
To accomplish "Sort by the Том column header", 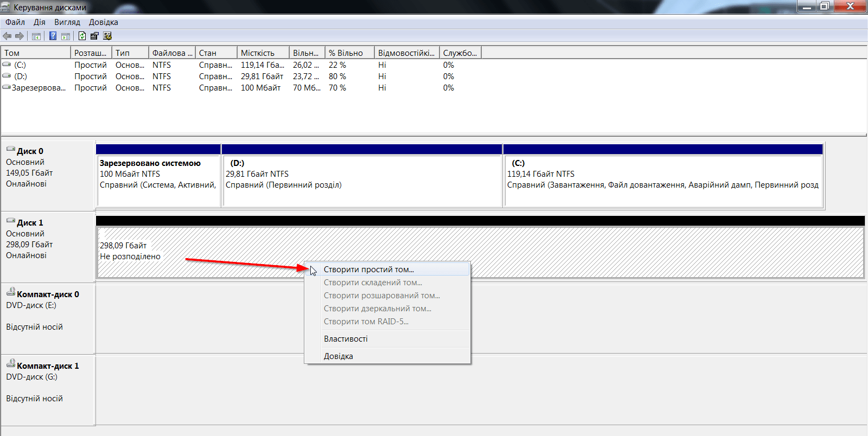I will coord(36,53).
